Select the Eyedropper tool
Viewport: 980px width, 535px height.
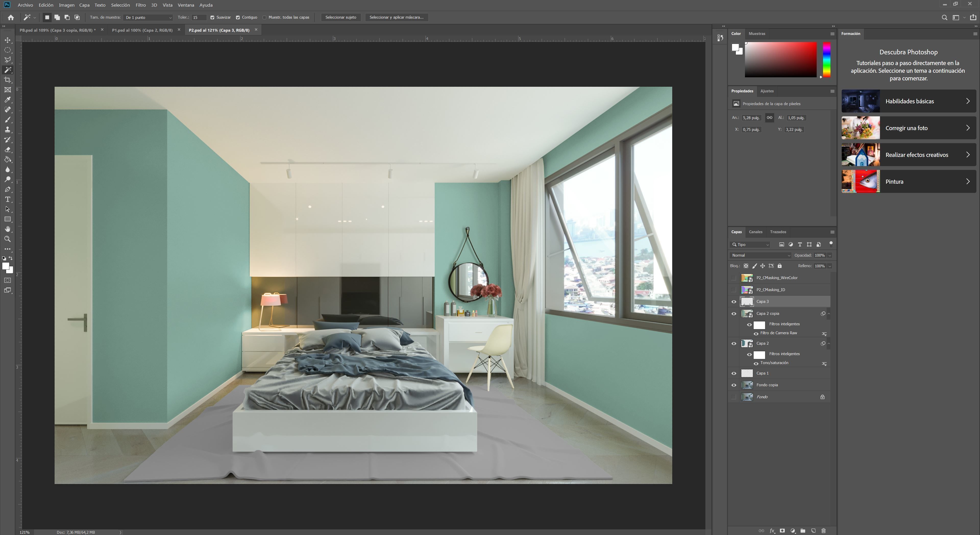tap(8, 99)
